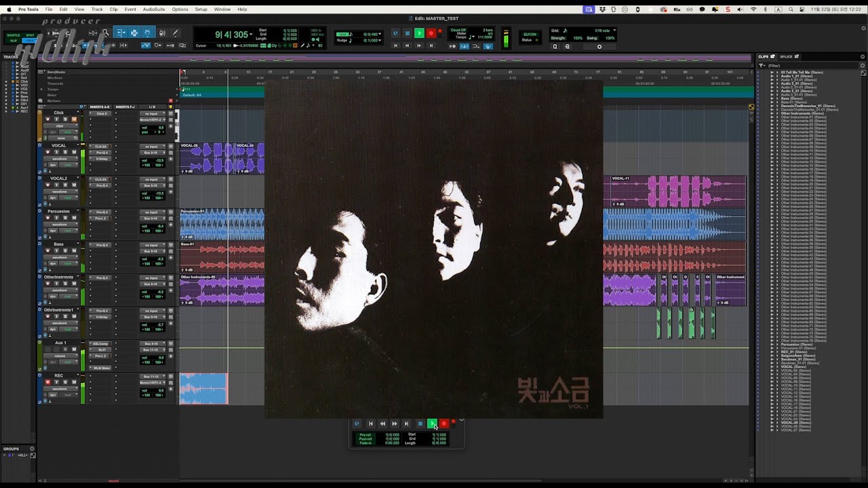Click the album cover image overlay
The image size is (868, 488).
(x=433, y=249)
